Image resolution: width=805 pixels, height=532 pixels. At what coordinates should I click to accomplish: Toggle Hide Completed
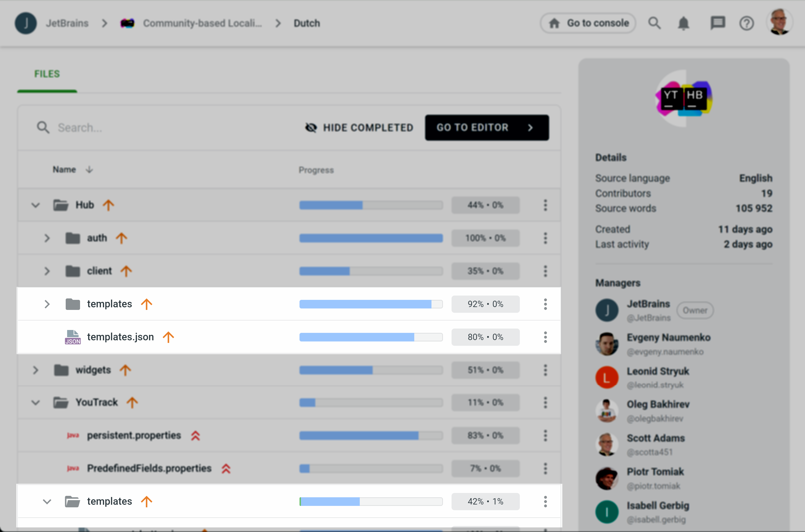tap(359, 128)
